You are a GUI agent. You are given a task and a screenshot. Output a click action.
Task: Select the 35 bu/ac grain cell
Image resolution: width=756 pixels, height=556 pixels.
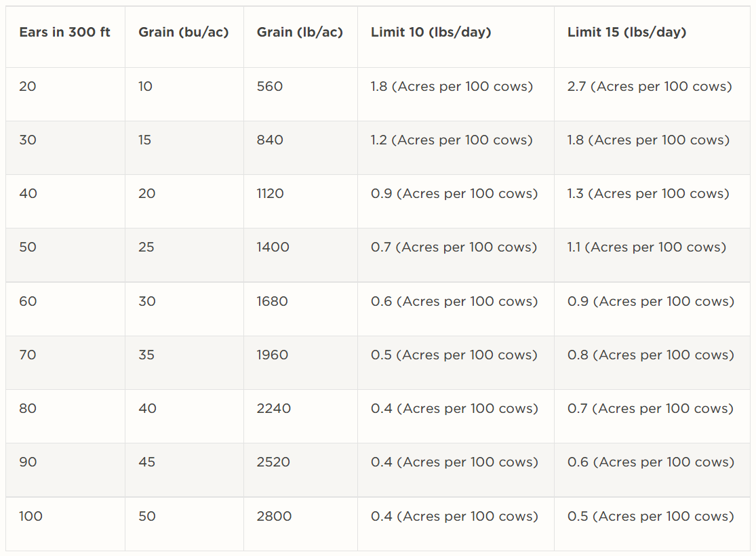pos(146,355)
